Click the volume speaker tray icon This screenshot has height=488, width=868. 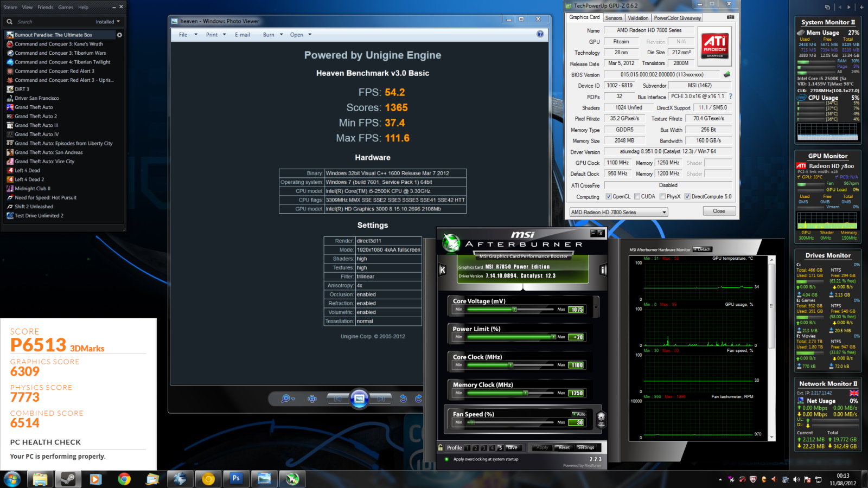point(796,479)
